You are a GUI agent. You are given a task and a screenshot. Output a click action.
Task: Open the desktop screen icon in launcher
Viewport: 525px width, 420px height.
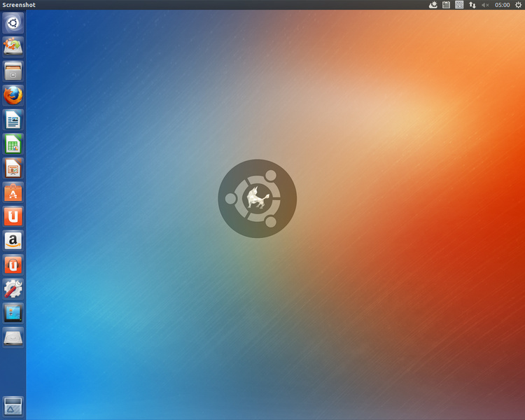(13, 313)
